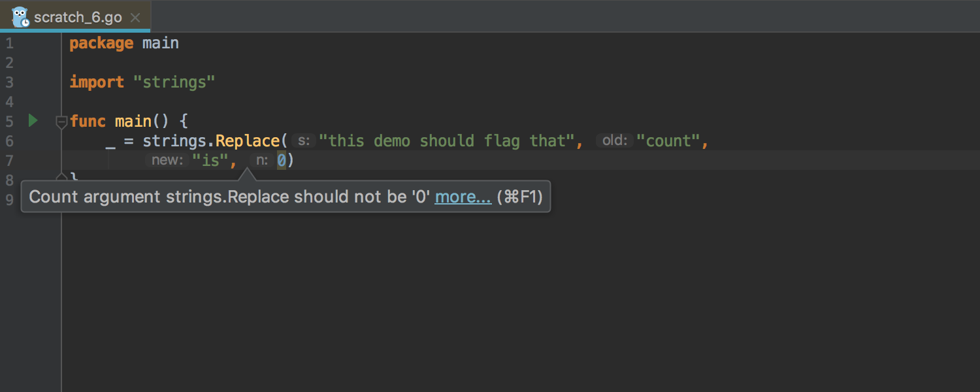Click the Go gopher file icon in tab

[20, 17]
